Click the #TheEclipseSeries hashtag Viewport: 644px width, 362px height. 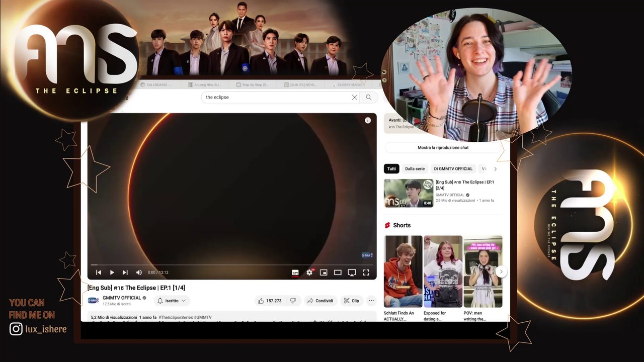pyautogui.click(x=175, y=318)
